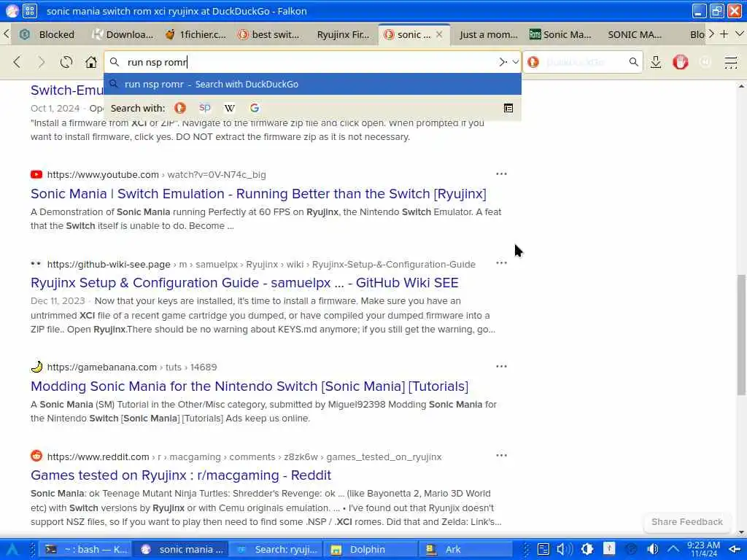Go back to the previous page
This screenshot has height=560, width=747.
point(18,62)
